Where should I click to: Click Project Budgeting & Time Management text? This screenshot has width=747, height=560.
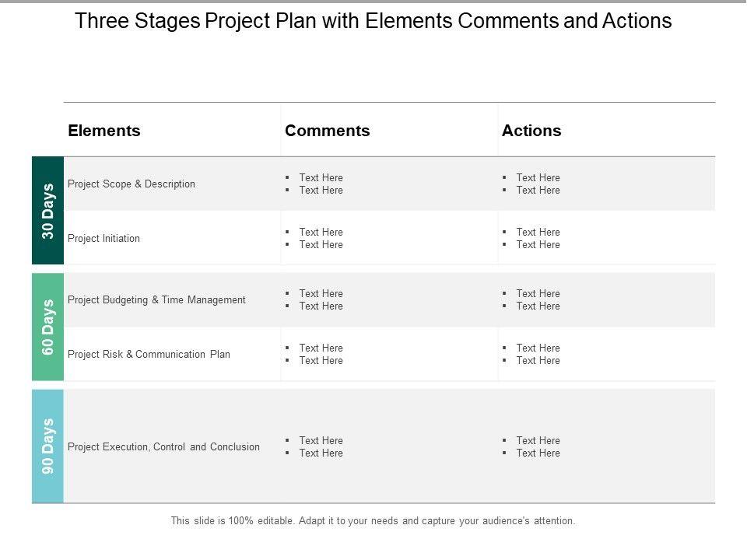(x=156, y=300)
